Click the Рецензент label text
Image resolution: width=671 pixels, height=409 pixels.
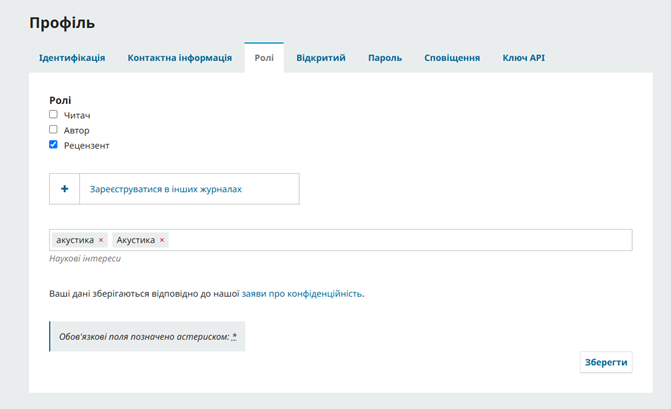pyautogui.click(x=86, y=145)
